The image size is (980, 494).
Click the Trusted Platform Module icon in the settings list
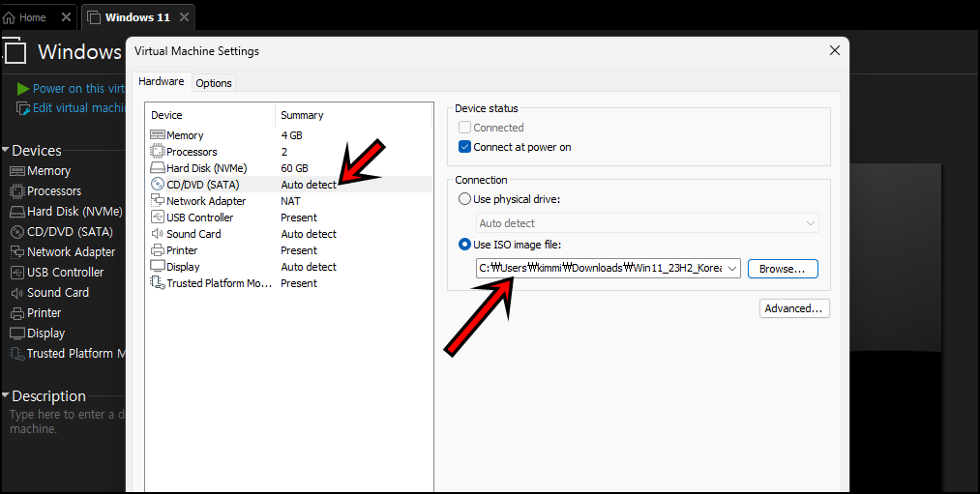pyautogui.click(x=158, y=283)
